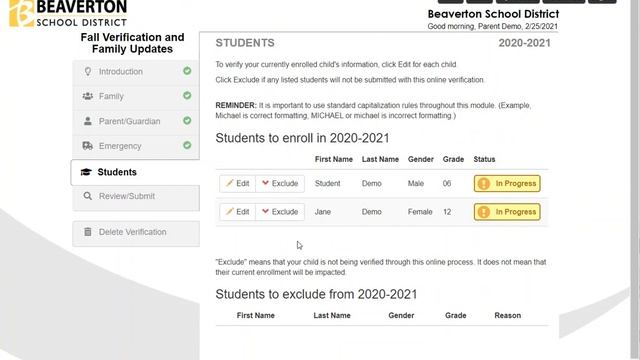Click pencil icon in Student Demo row

pyautogui.click(x=230, y=183)
